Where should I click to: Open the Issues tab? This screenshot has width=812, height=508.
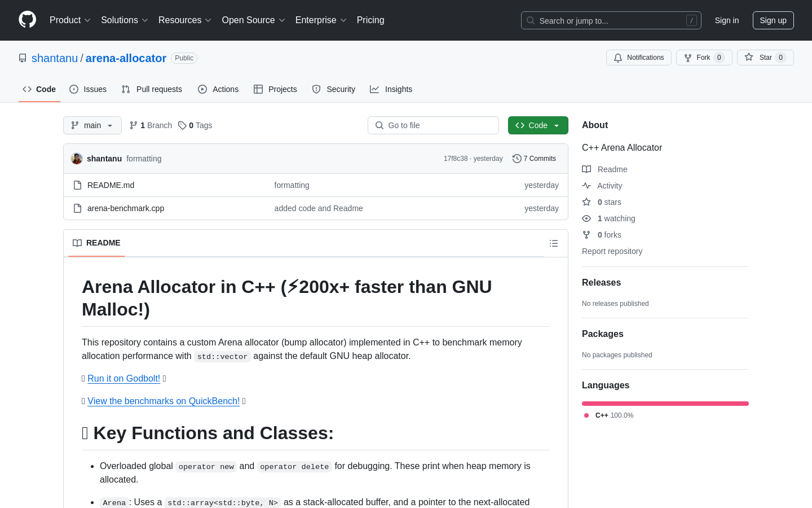point(88,89)
